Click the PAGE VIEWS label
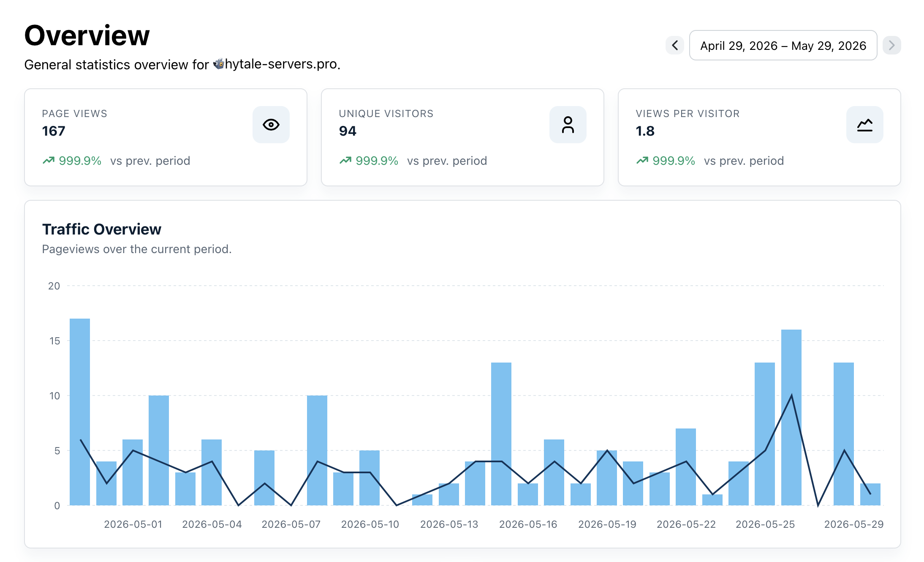The image size is (924, 562). pos(75,114)
